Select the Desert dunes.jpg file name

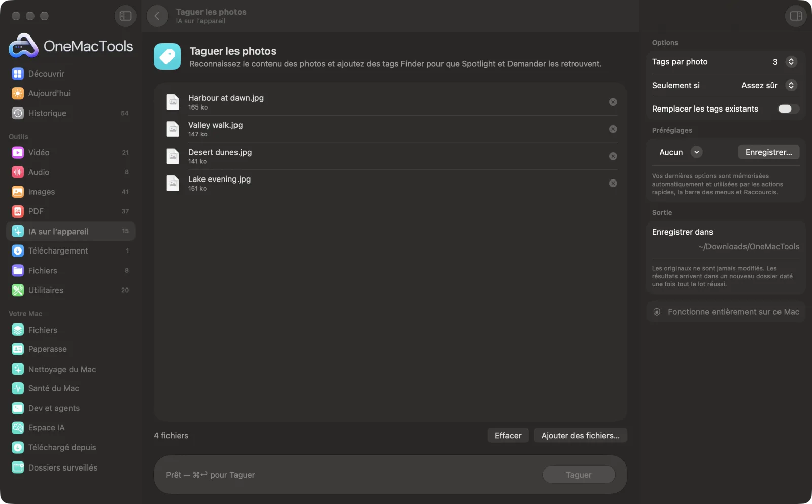[220, 152]
